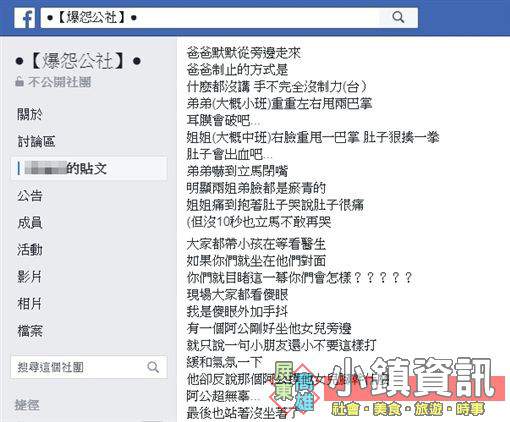Click the 爆怨公社 group title
Viewport: 510px width, 422px height.
pos(78,61)
